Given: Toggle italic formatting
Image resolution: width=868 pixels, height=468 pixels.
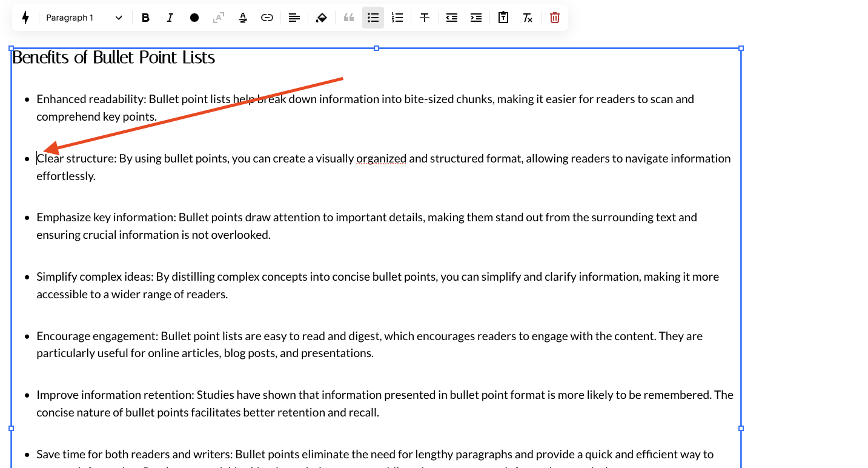Looking at the screenshot, I should (170, 18).
